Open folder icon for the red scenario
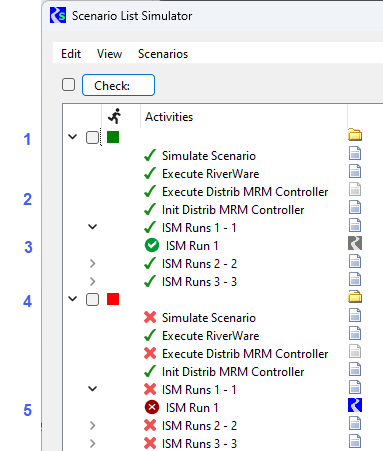 click(355, 297)
